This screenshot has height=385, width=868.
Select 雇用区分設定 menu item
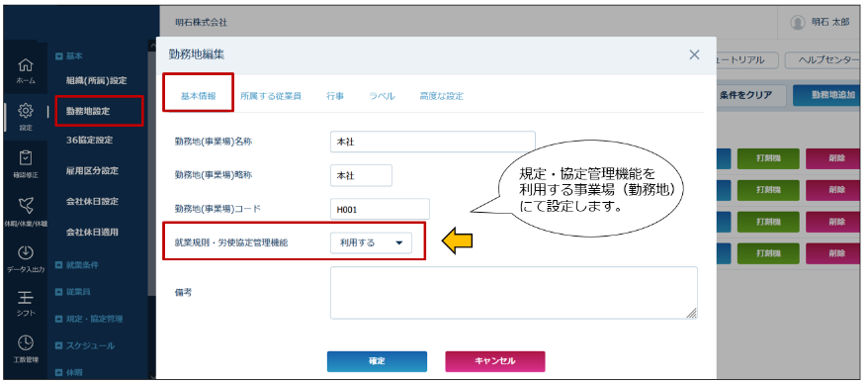pyautogui.click(x=92, y=171)
